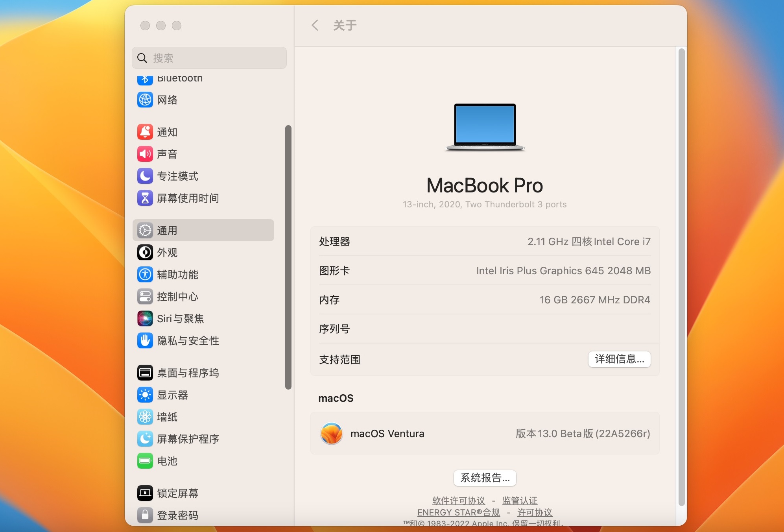Click the 搜索 search field
The height and width of the screenshot is (532, 784).
[209, 58]
